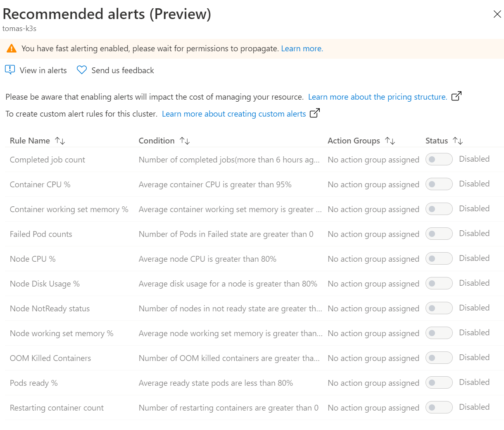
Task: Click the View in alerts icon
Action: (x=10, y=70)
